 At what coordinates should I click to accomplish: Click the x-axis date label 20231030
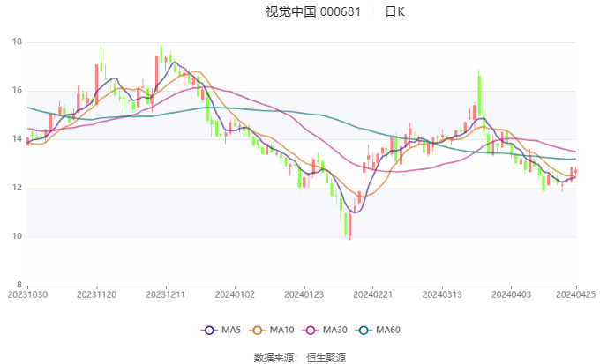coord(27,294)
